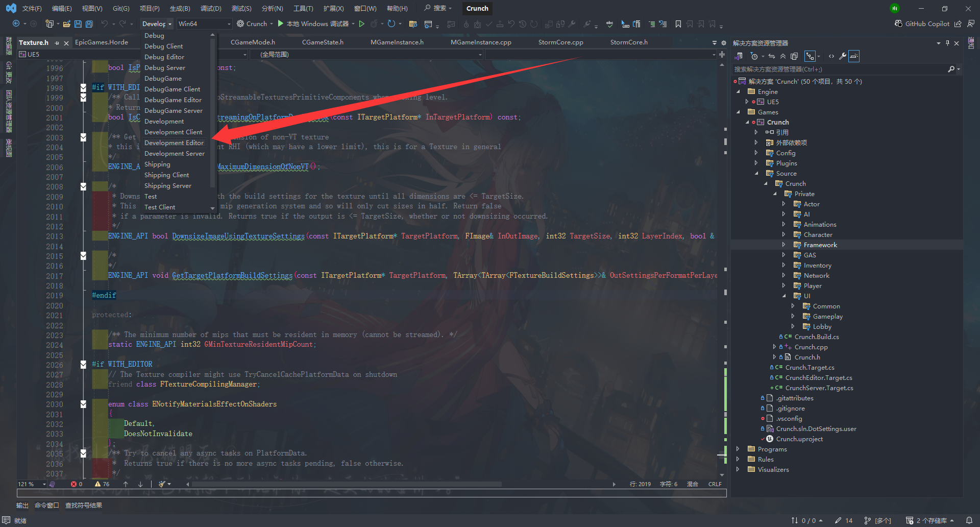
Task: Expand the Programs folder
Action: 738,449
